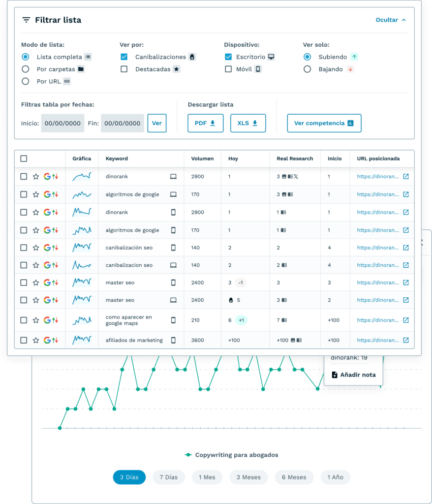Open external URL icon for afiliados de marketing row
432x504 pixels.
[x=406, y=340]
